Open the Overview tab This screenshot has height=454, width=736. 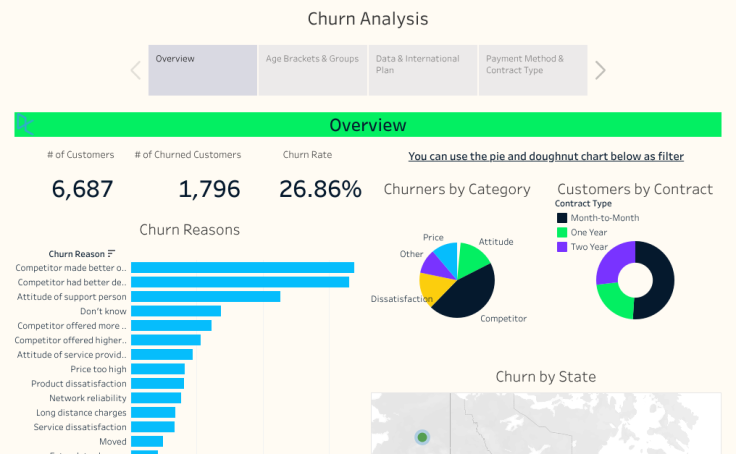tap(203, 70)
